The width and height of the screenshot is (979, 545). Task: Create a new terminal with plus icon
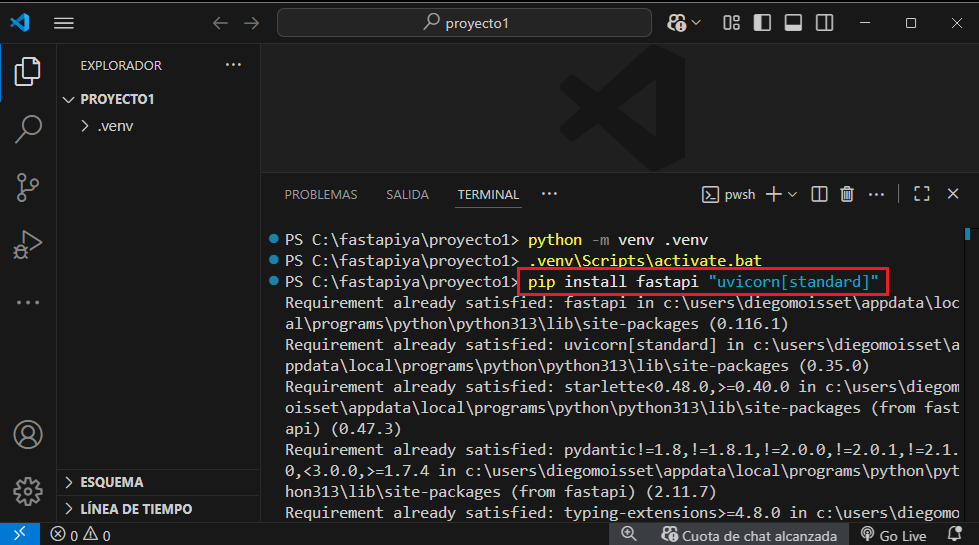774,195
